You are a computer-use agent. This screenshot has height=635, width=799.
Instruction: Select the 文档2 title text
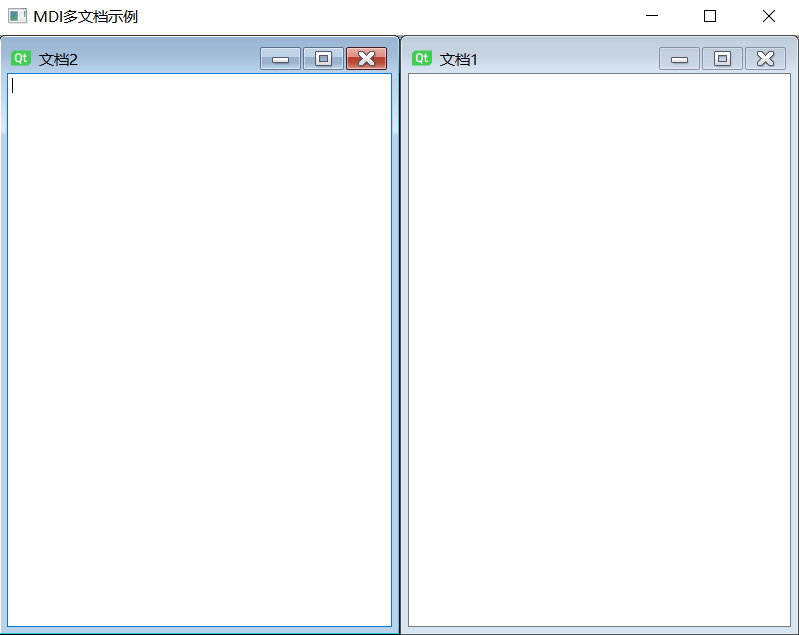coord(58,60)
